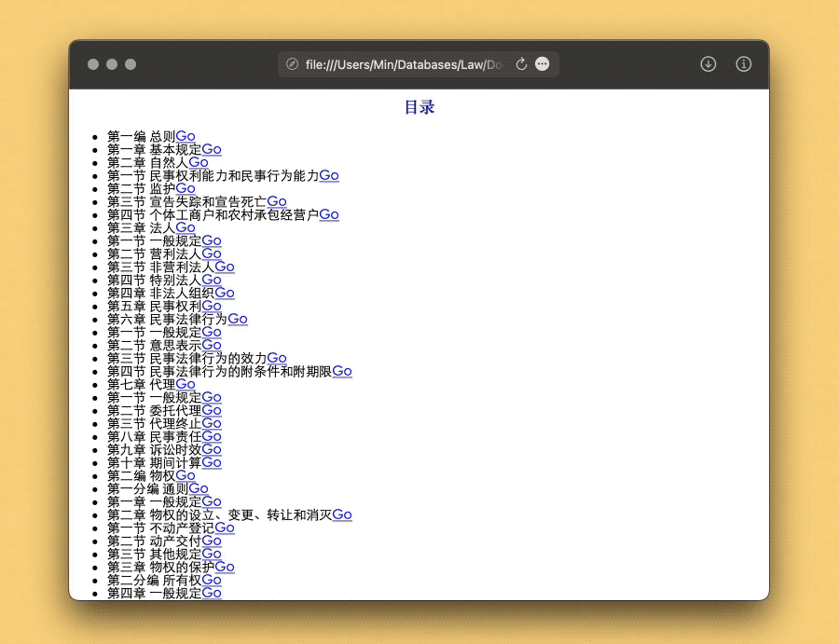Open Go link for 第二分编 所有权
The width and height of the screenshot is (839, 644).
click(x=212, y=580)
